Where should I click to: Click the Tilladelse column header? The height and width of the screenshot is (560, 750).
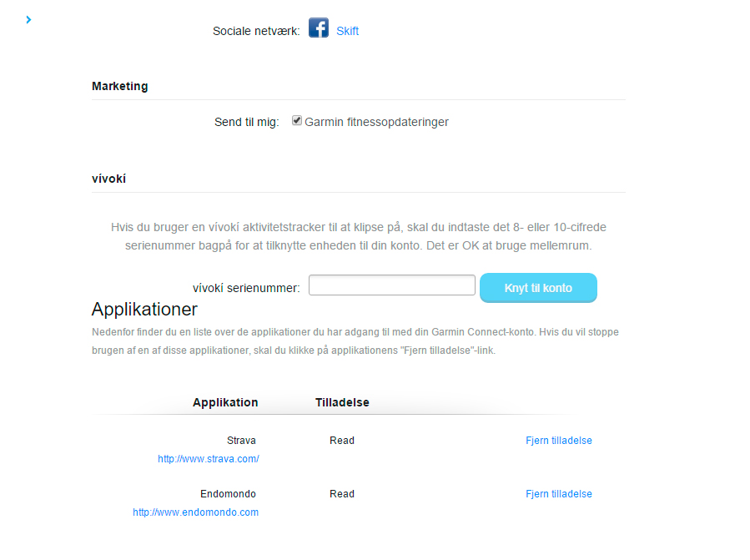(342, 402)
